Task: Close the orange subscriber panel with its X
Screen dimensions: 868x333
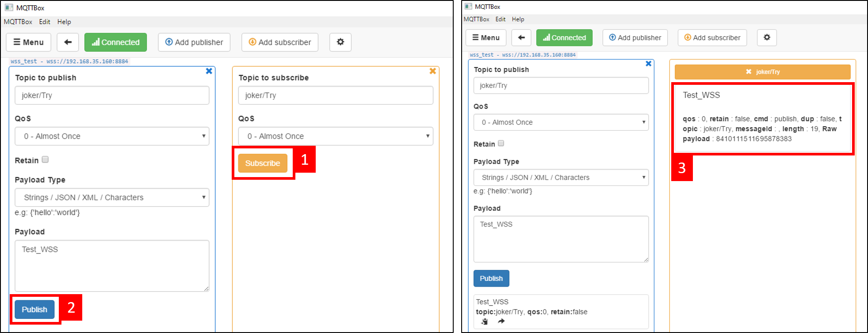Action: pyautogui.click(x=432, y=71)
